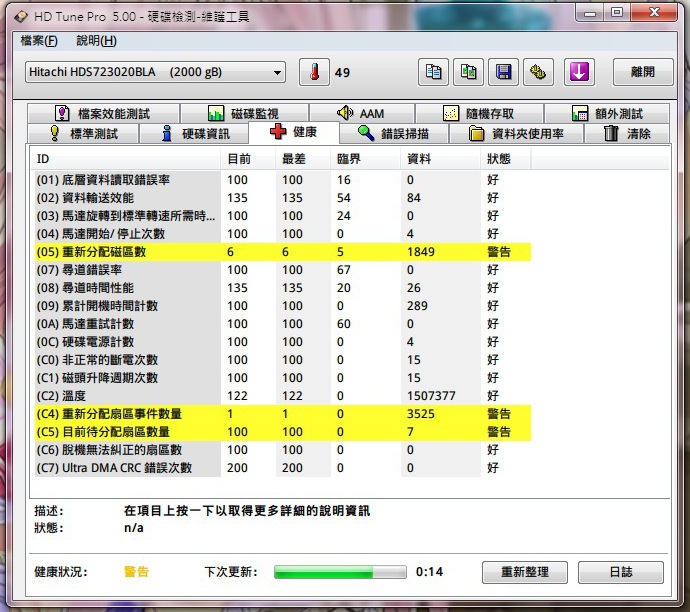
Task: Select row (08) 尋道時間性能
Action: [x=283, y=288]
